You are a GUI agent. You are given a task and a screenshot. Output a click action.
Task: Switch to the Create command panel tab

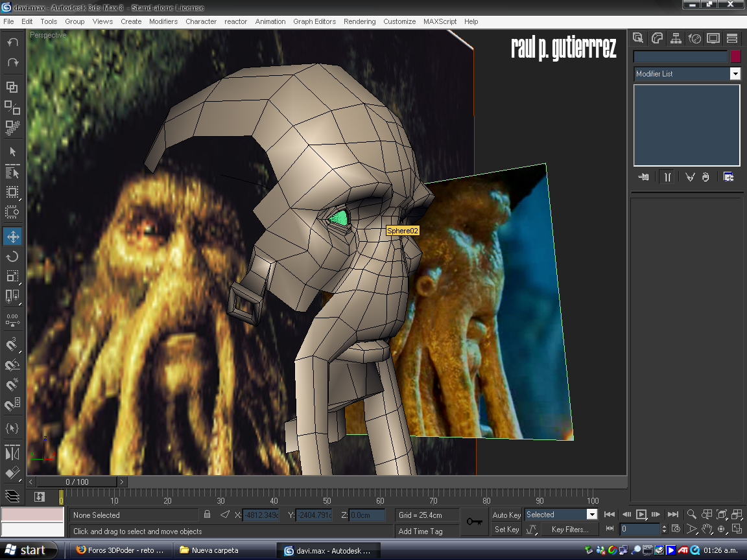pos(638,38)
